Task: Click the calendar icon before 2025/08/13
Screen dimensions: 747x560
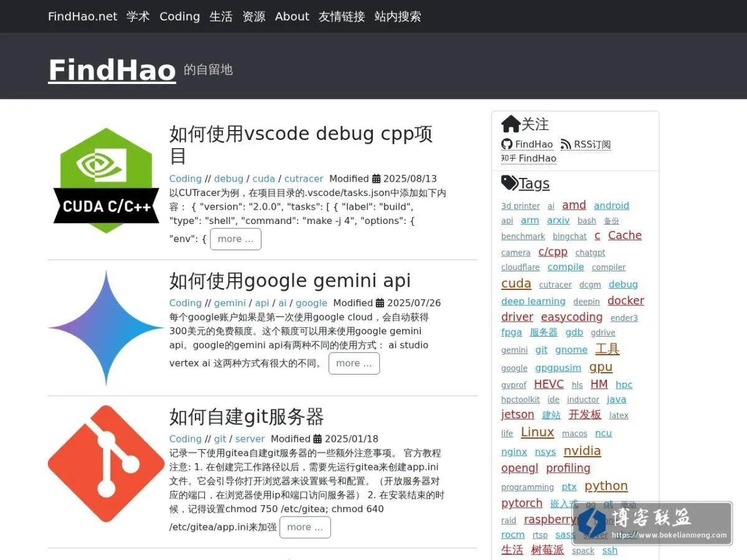Action: click(377, 179)
